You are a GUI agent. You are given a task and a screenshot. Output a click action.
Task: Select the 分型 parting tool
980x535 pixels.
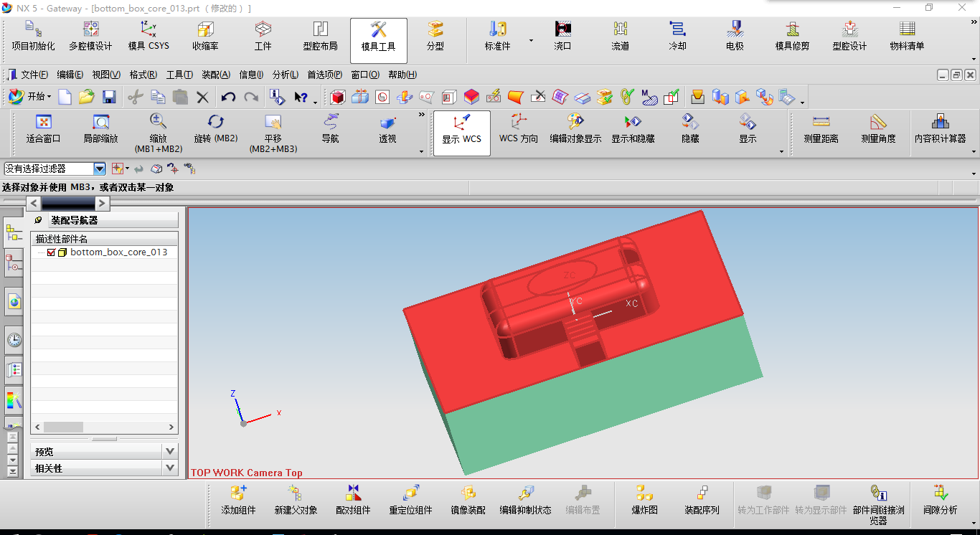tap(435, 30)
